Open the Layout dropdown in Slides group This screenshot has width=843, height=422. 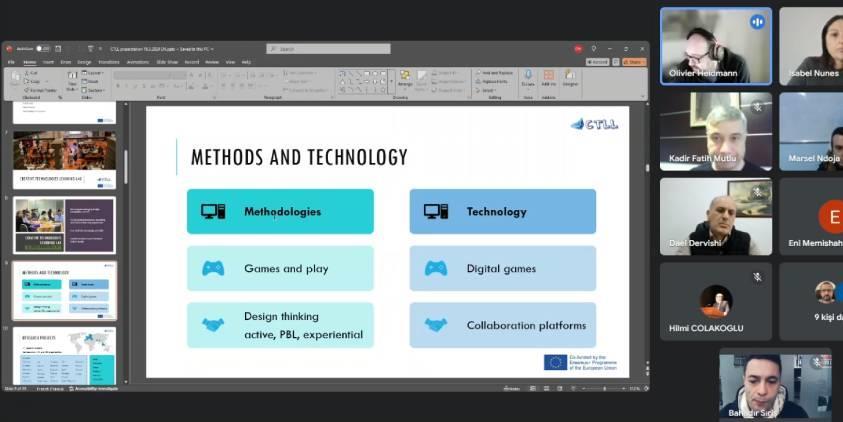tap(96, 73)
